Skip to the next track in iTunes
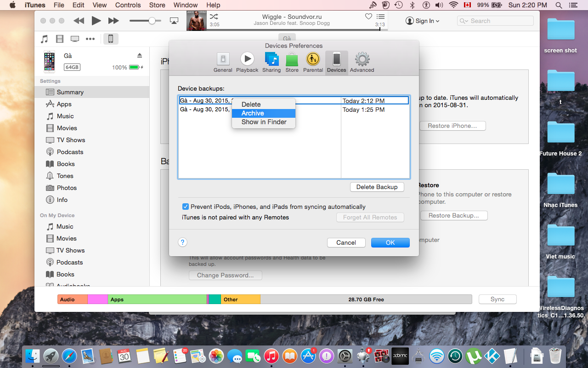588x368 pixels. pos(113,21)
